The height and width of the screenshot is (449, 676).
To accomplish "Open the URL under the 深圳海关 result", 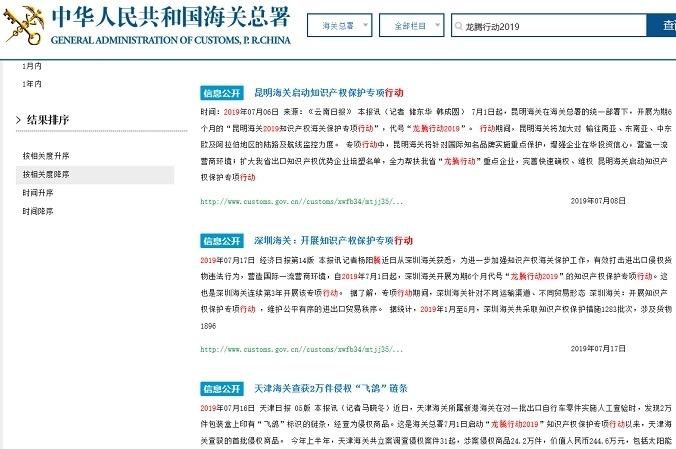I will (x=301, y=349).
